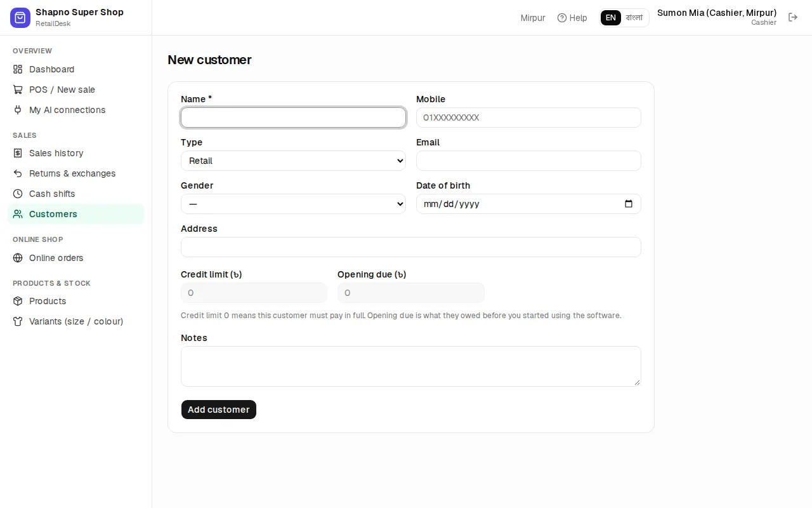Click into the Address field

pos(411,247)
